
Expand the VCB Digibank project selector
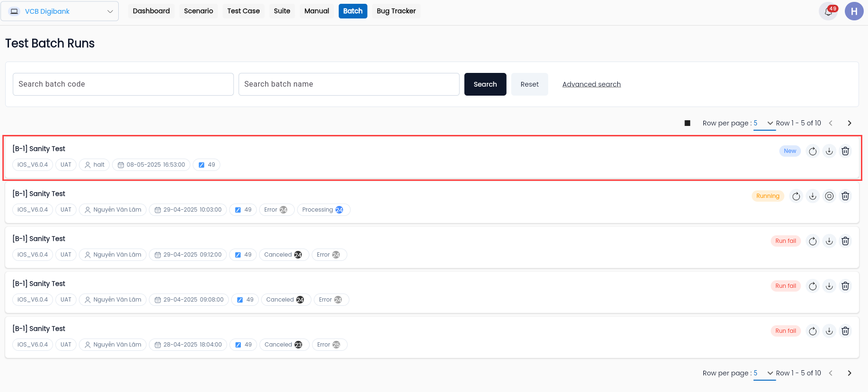click(x=60, y=11)
